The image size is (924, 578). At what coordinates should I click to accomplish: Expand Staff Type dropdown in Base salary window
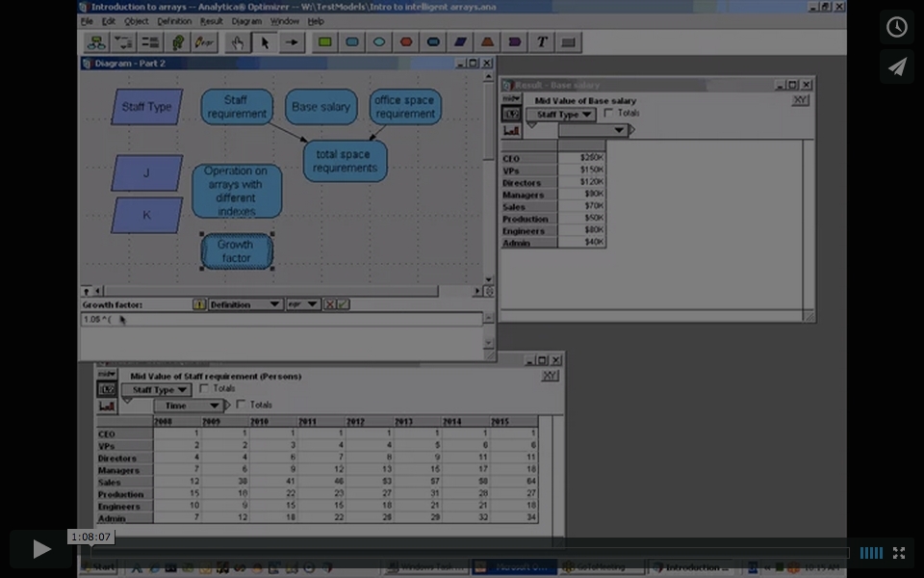pyautogui.click(x=560, y=115)
